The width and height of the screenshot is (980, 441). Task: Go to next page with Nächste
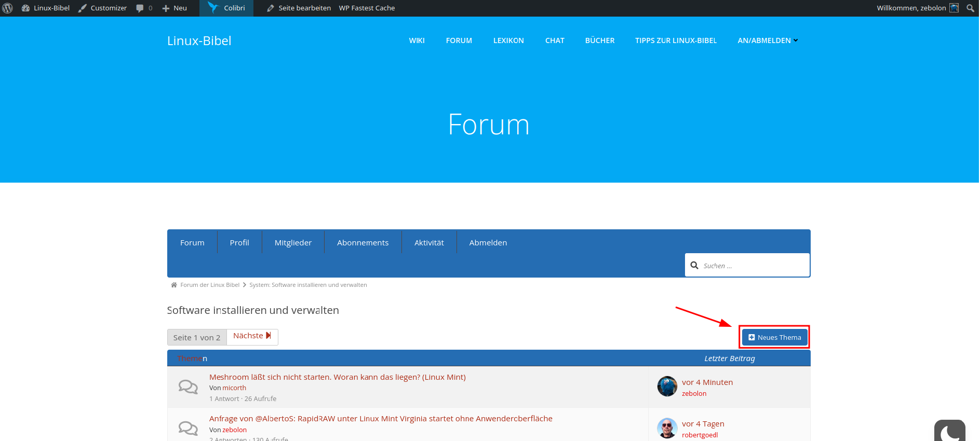(252, 336)
